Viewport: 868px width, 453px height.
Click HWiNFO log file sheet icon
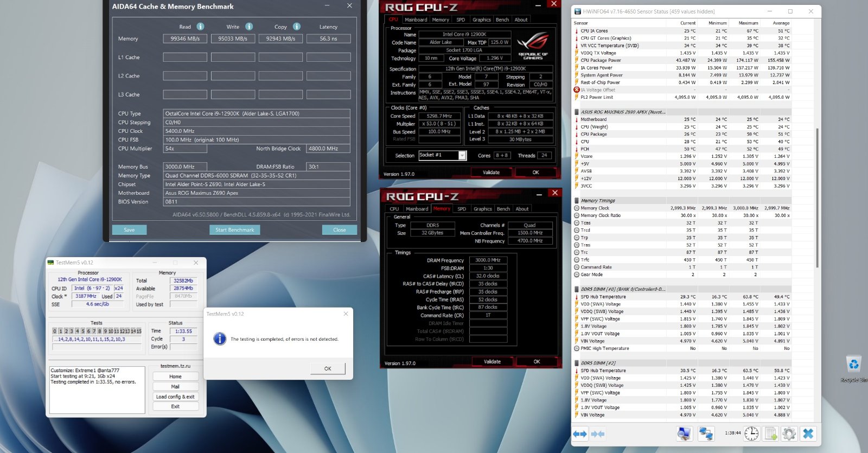771,433
